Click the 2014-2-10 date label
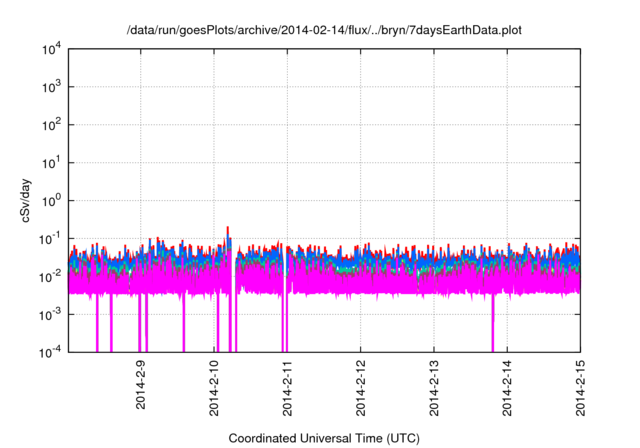640x448 pixels. point(214,388)
